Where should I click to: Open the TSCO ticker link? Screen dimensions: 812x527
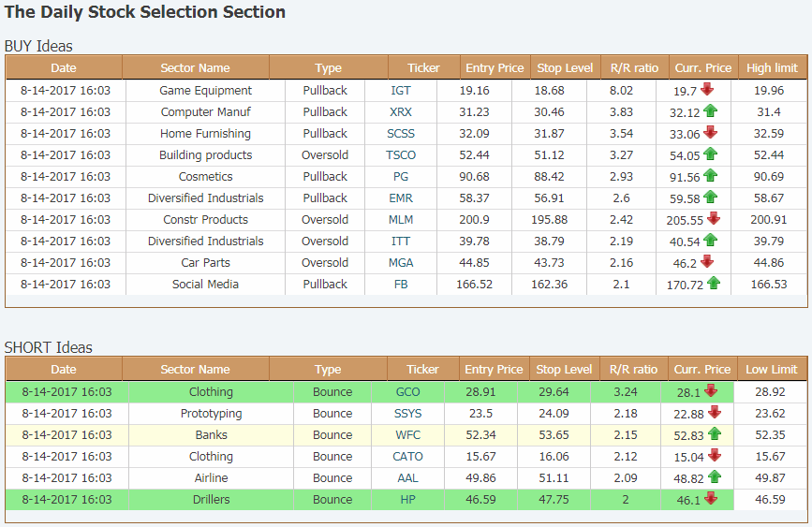[401, 154]
